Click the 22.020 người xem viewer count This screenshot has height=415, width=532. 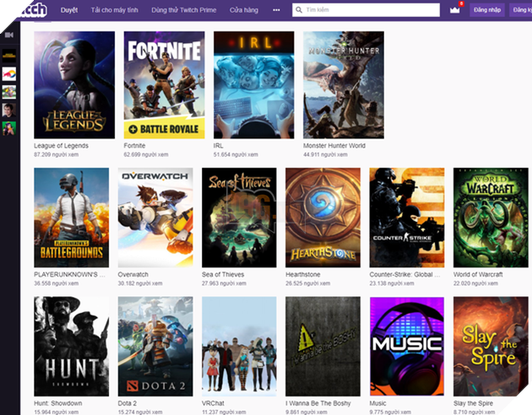[475, 283]
